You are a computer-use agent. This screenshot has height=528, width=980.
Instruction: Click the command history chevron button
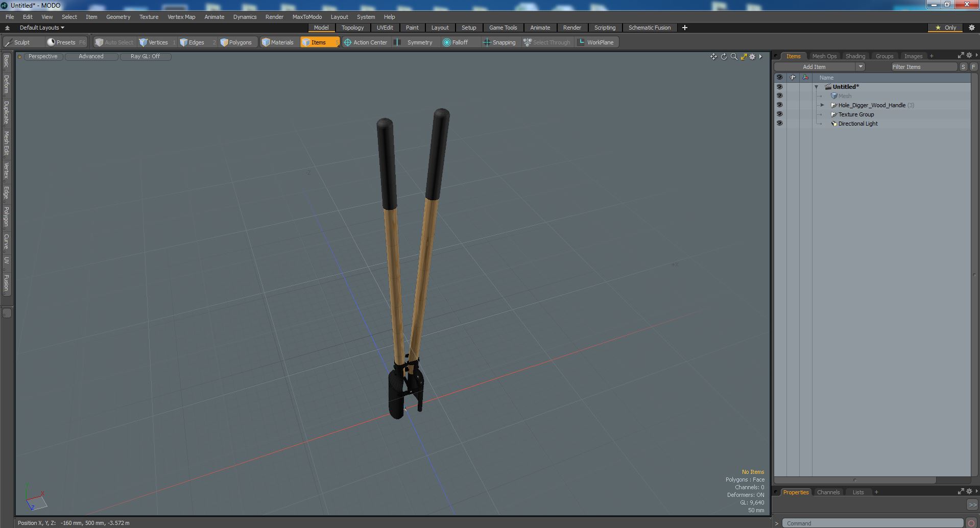click(972, 505)
